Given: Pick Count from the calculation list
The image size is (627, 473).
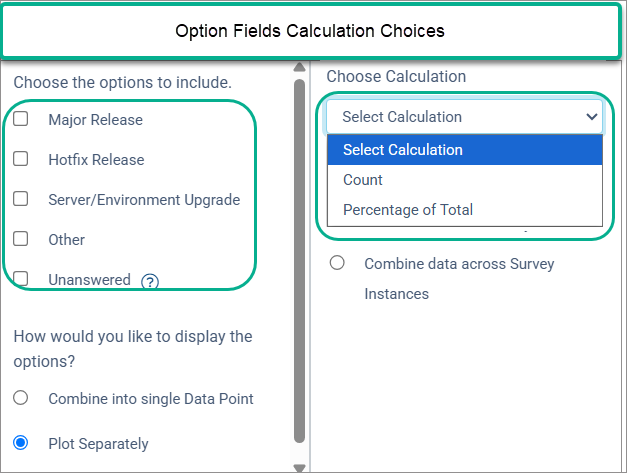Looking at the screenshot, I should pos(363,180).
